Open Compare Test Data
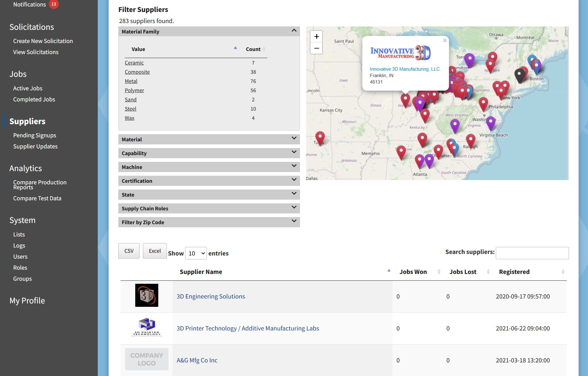588x376 pixels. coord(37,198)
